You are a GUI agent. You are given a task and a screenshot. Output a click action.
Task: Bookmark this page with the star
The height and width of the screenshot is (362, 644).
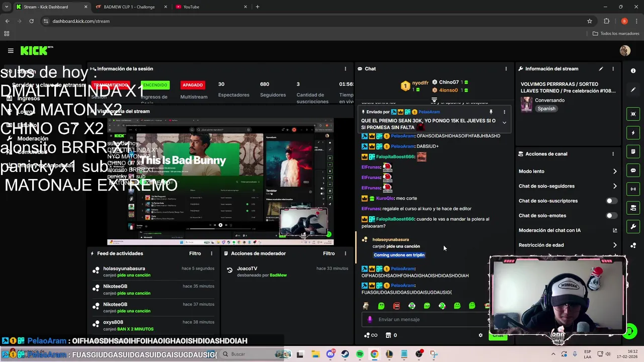(x=590, y=21)
